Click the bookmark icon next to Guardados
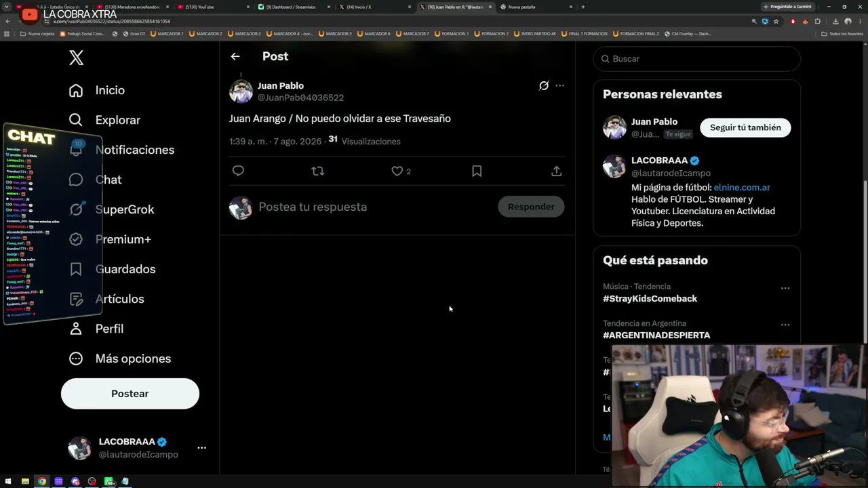 pyautogui.click(x=76, y=269)
